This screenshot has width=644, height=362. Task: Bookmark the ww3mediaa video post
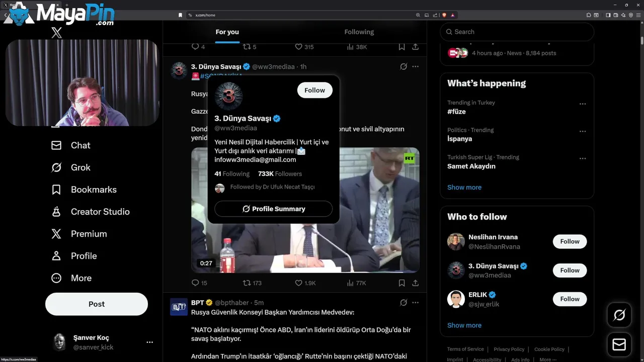coord(401,283)
